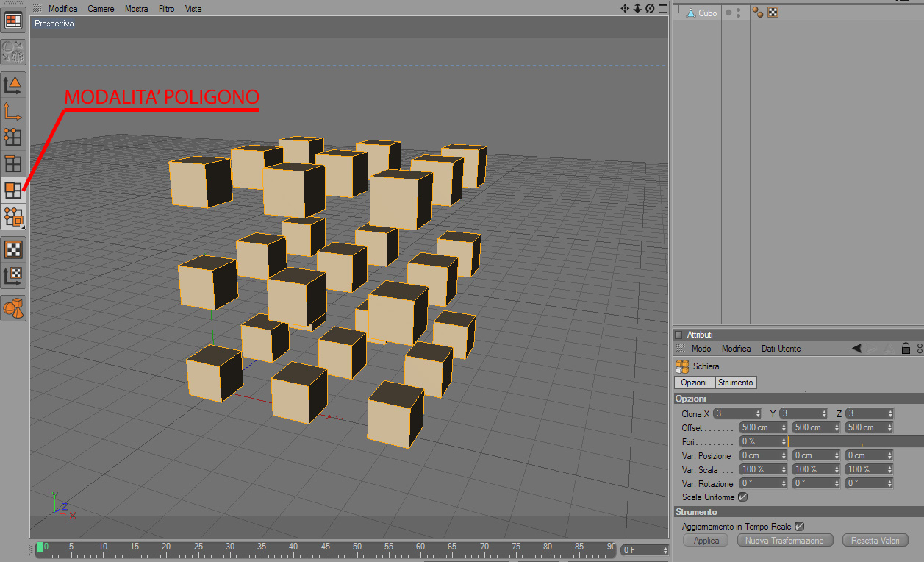924x562 pixels.
Task: Open viewport Modifica menu
Action: [63, 9]
